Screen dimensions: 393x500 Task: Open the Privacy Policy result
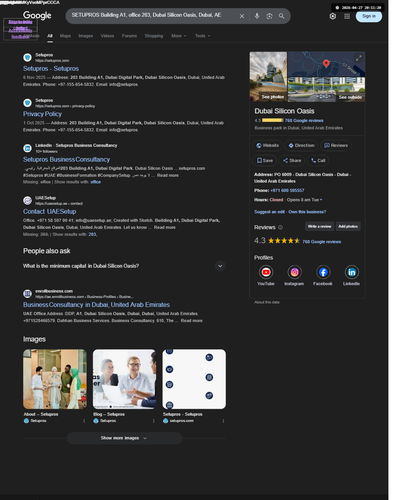42,114
